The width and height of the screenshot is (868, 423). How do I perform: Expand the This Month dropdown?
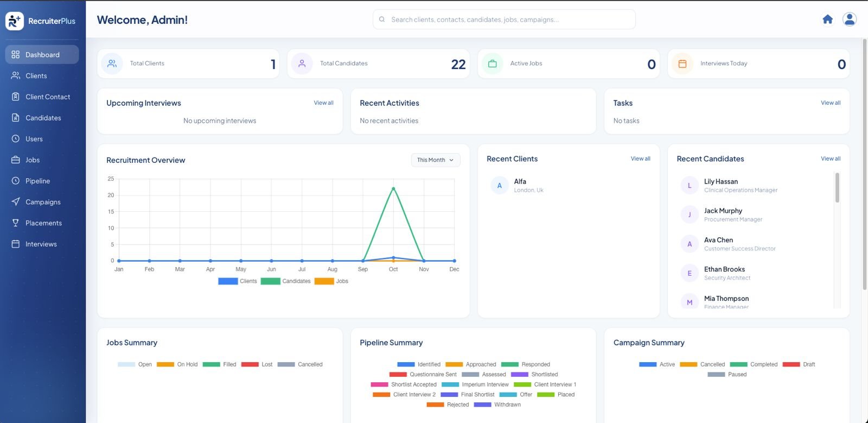coord(436,160)
